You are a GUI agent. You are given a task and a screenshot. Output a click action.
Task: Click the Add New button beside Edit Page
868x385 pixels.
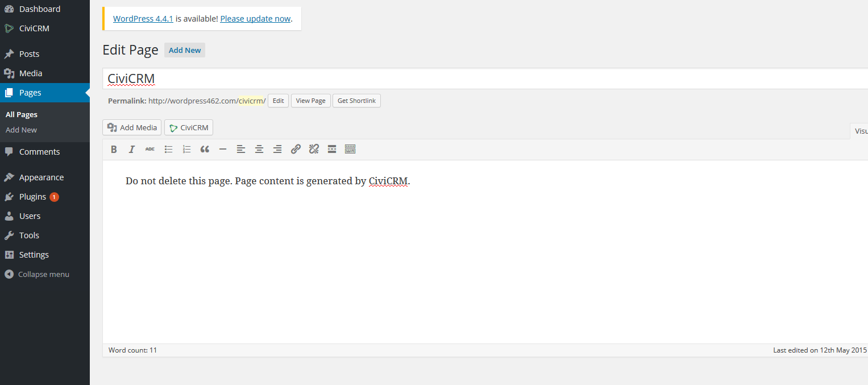pos(185,50)
